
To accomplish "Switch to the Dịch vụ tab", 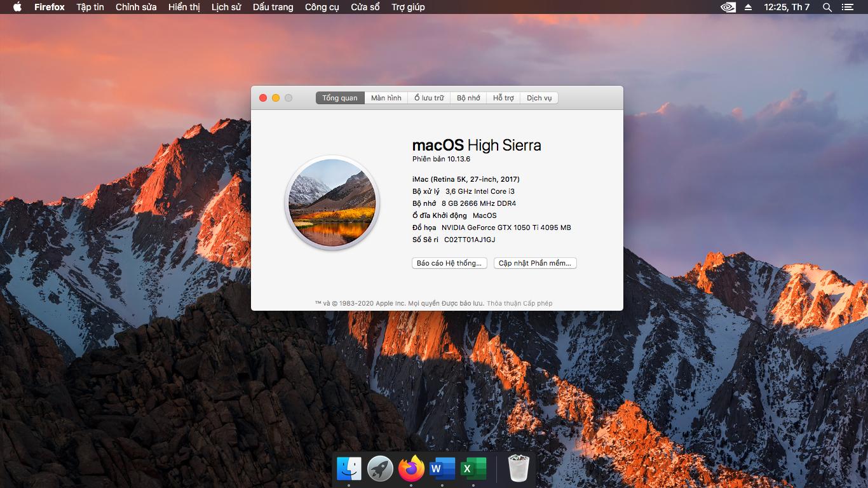I will [539, 98].
